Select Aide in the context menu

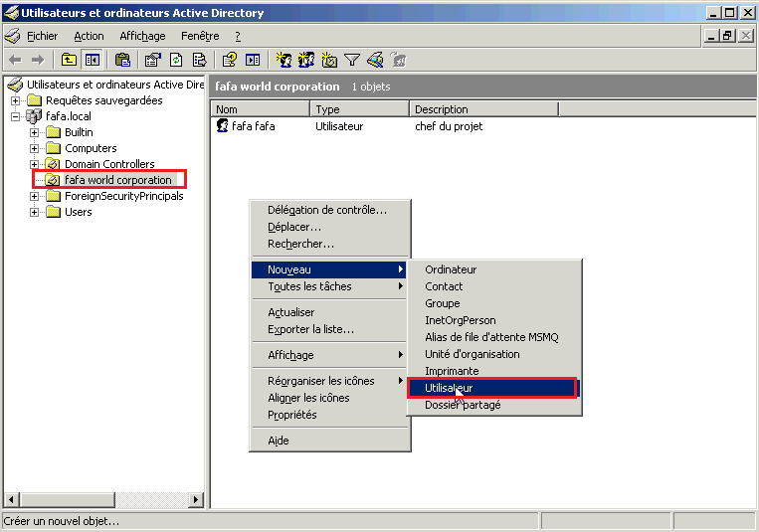coord(328,441)
